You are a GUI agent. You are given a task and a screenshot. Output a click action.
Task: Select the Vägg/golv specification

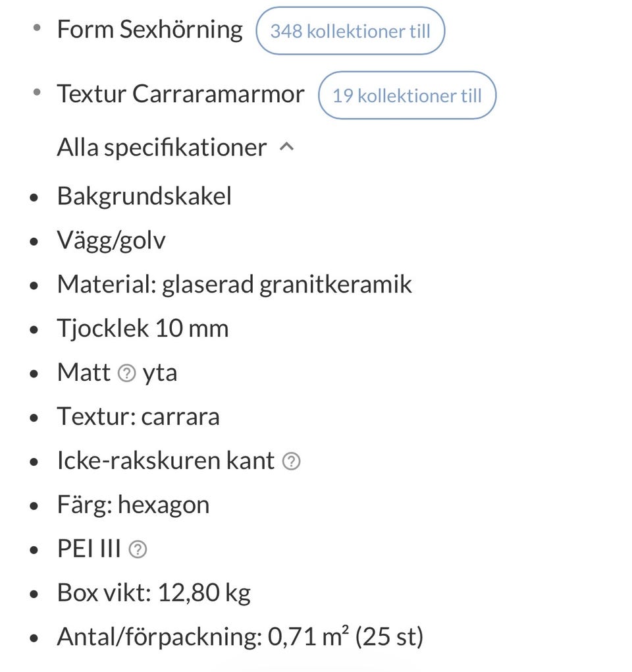pyautogui.click(x=111, y=240)
